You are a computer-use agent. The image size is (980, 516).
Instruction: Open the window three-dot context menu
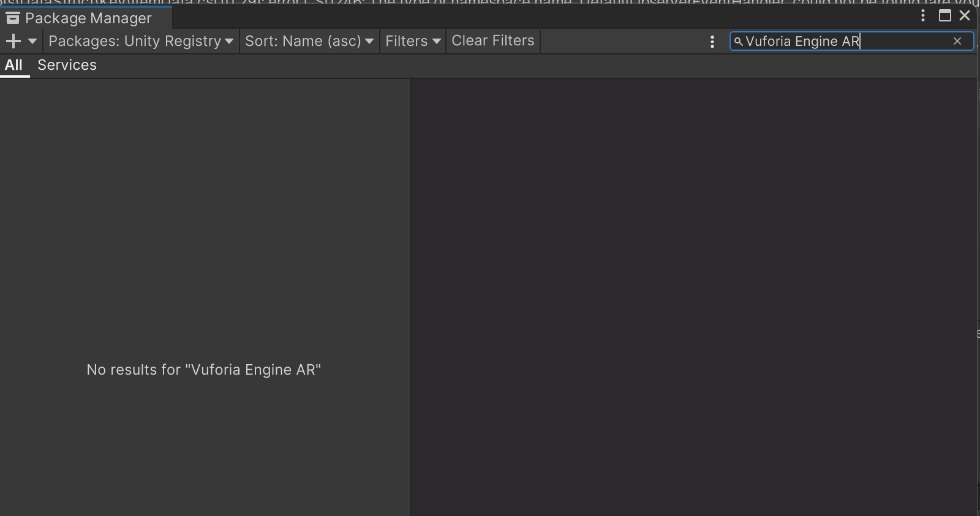(923, 16)
